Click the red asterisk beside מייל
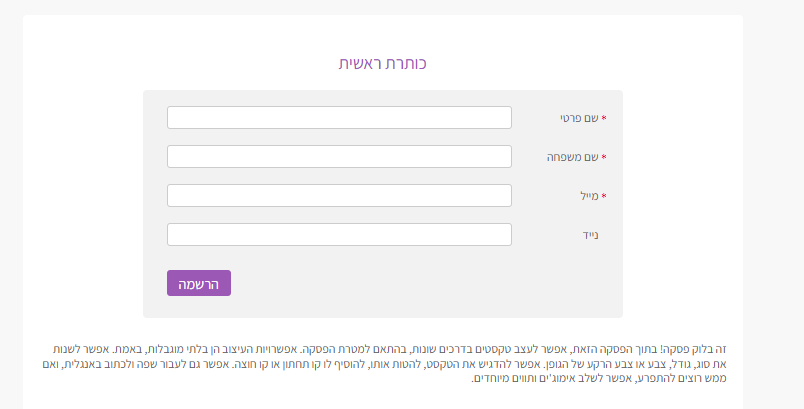804x409 pixels. click(x=604, y=196)
